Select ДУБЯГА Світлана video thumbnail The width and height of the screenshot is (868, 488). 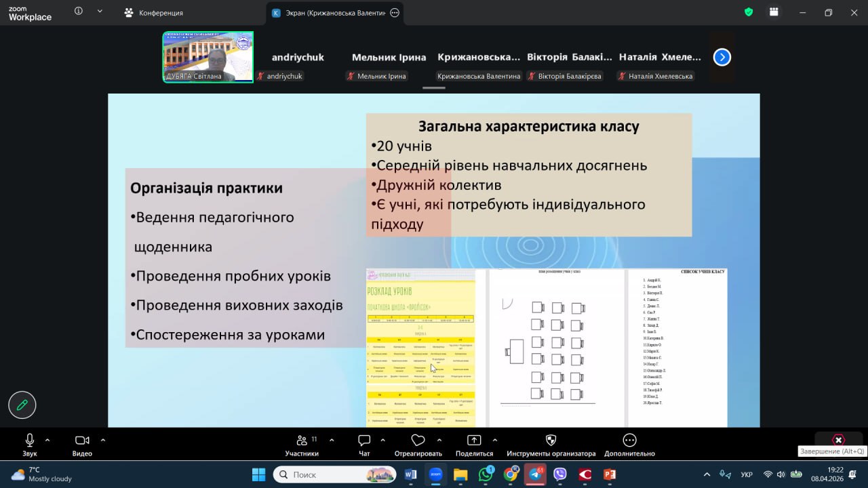click(x=208, y=57)
